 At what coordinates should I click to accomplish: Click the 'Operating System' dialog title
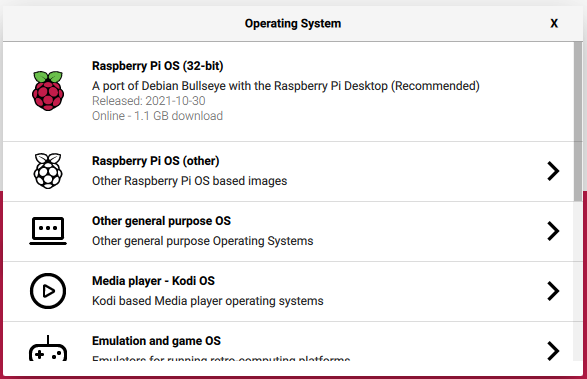pyautogui.click(x=293, y=24)
